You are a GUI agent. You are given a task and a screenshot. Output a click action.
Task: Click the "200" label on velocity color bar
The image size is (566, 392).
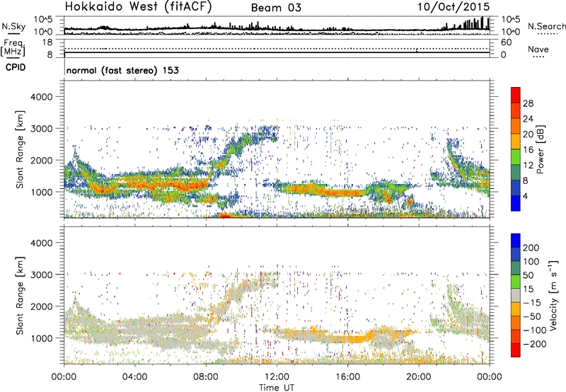tap(531, 248)
